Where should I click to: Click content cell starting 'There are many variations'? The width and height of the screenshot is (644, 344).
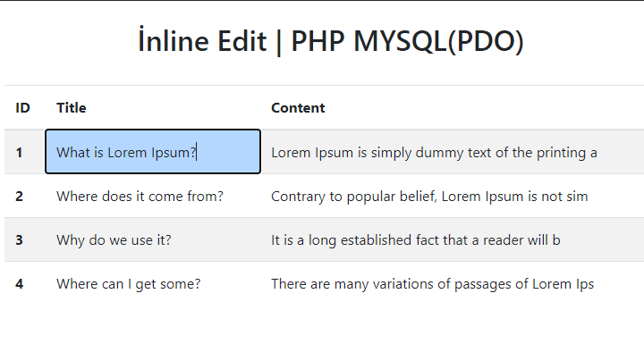point(432,283)
